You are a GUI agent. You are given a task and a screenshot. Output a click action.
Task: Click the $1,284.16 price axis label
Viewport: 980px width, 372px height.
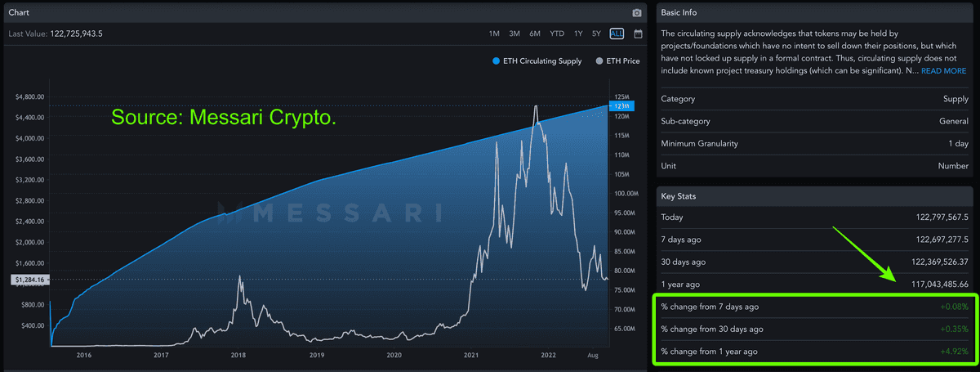click(x=29, y=280)
